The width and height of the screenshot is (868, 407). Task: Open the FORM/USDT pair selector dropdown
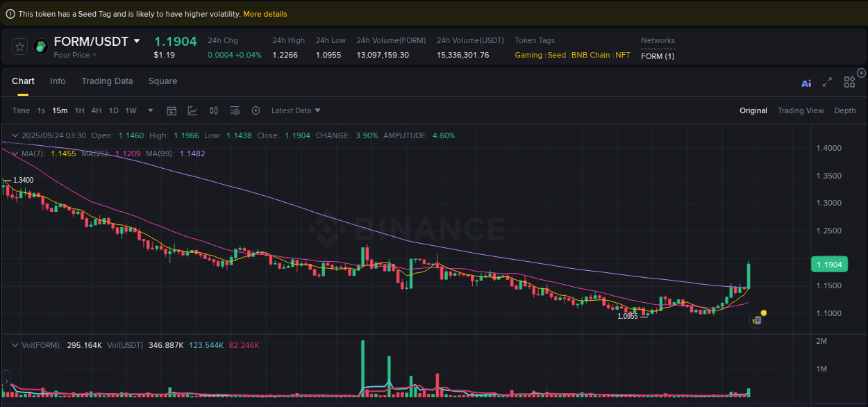[x=136, y=41]
